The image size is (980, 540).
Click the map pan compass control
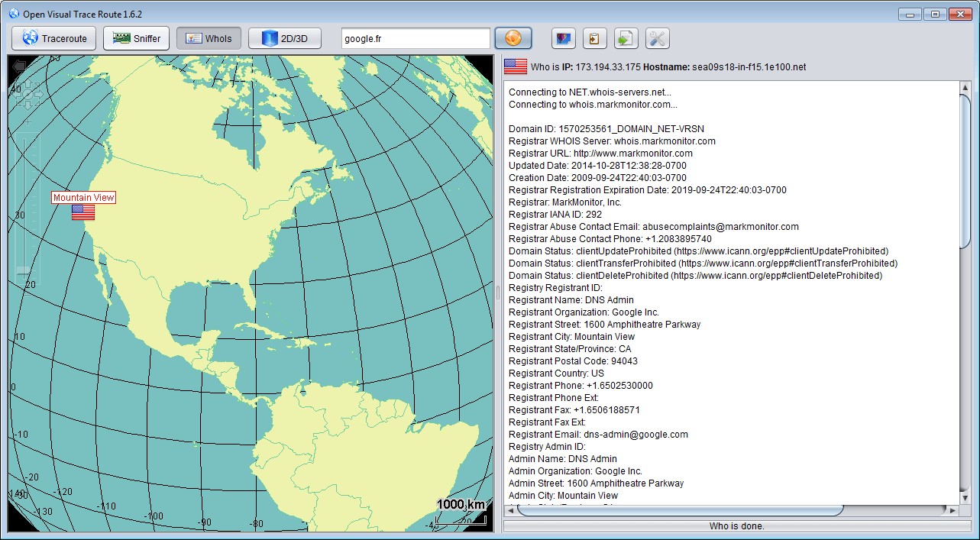pos(29,95)
